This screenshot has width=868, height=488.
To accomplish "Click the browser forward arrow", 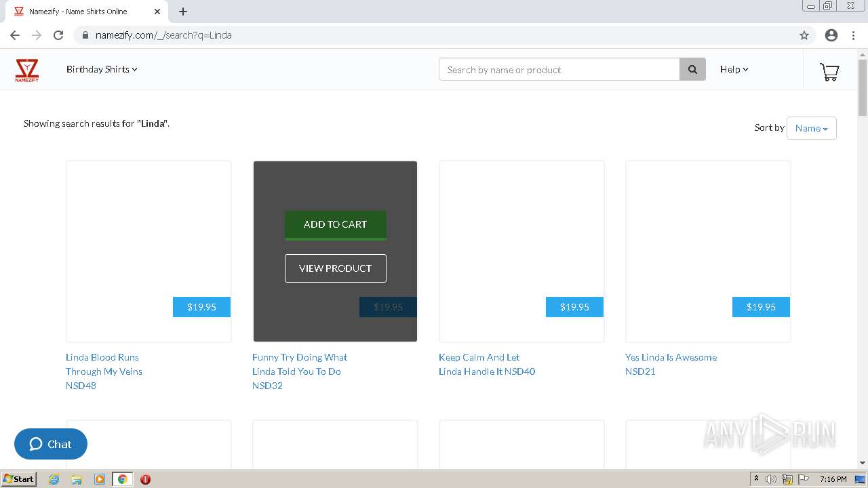I will click(x=37, y=35).
